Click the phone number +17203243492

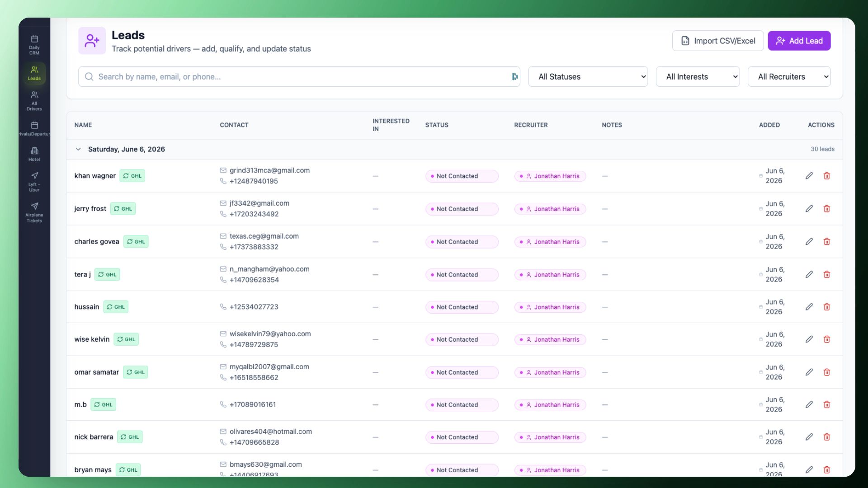click(254, 214)
